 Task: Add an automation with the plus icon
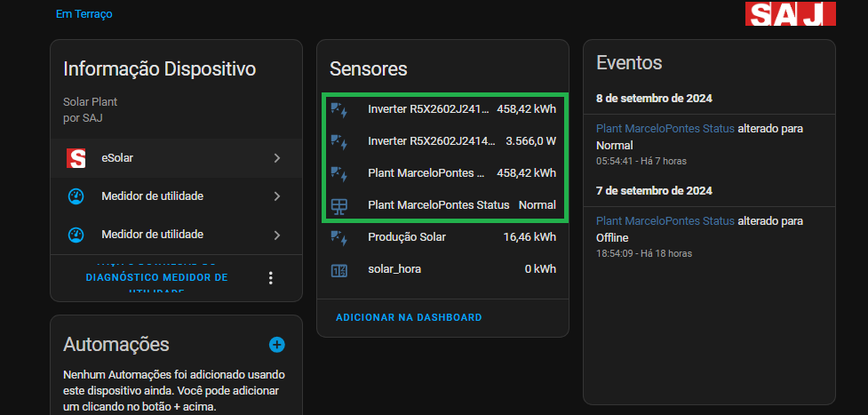[276, 345]
